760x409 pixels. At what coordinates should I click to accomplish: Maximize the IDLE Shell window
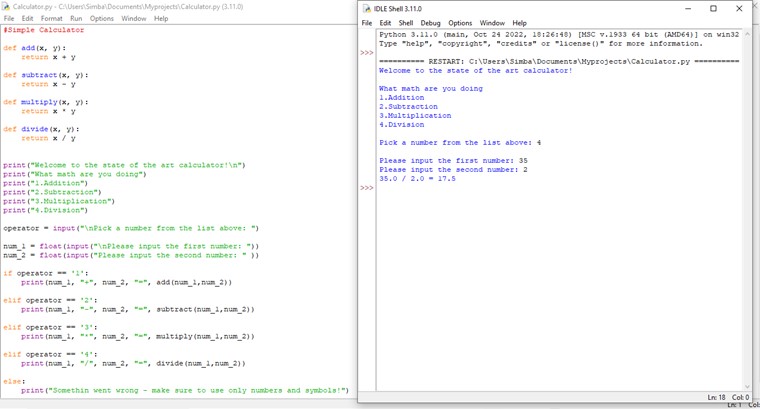713,8
